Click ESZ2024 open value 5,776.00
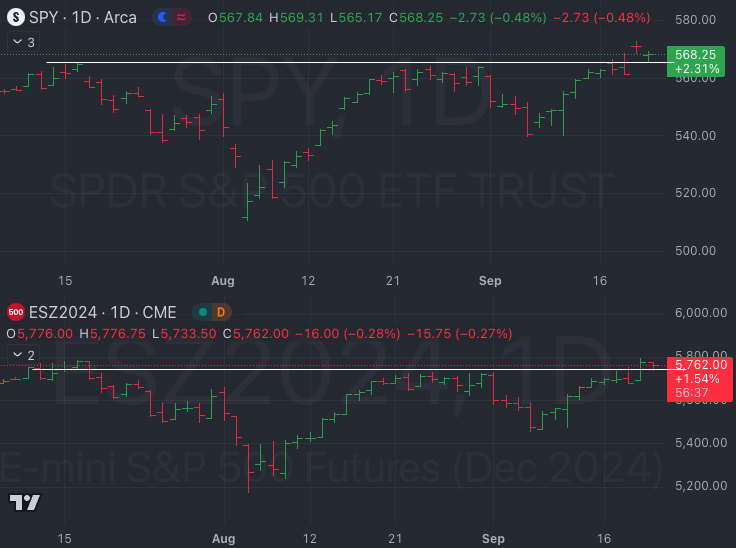This screenshot has width=736, height=548. click(x=45, y=334)
